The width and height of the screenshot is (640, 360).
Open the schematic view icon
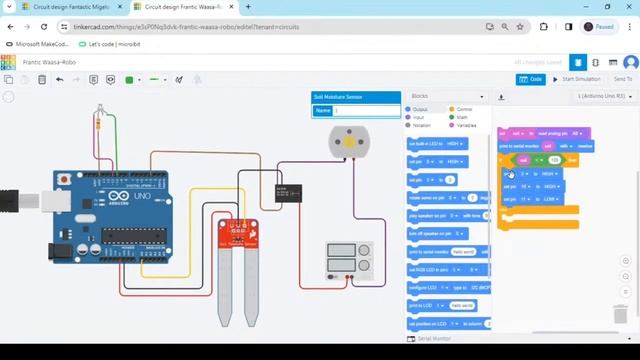coord(596,62)
